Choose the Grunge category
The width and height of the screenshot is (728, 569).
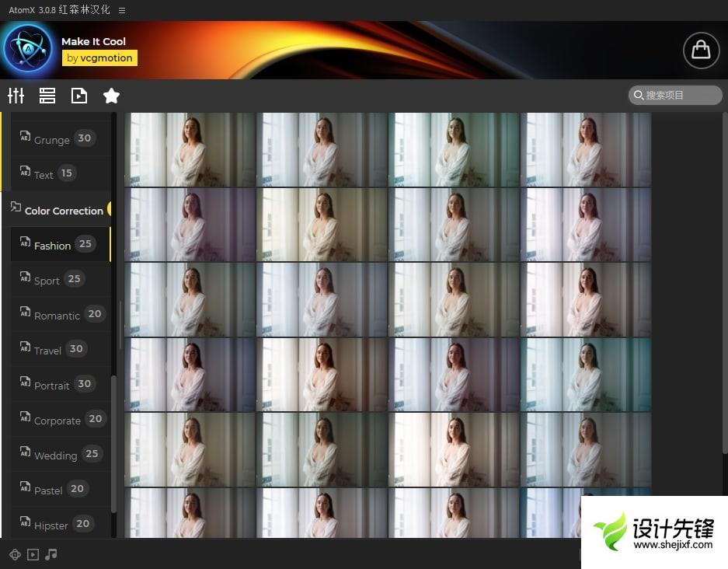point(51,140)
